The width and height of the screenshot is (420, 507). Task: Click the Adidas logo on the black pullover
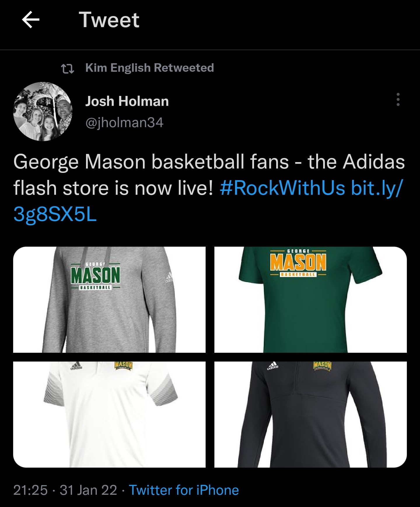pyautogui.click(x=273, y=366)
